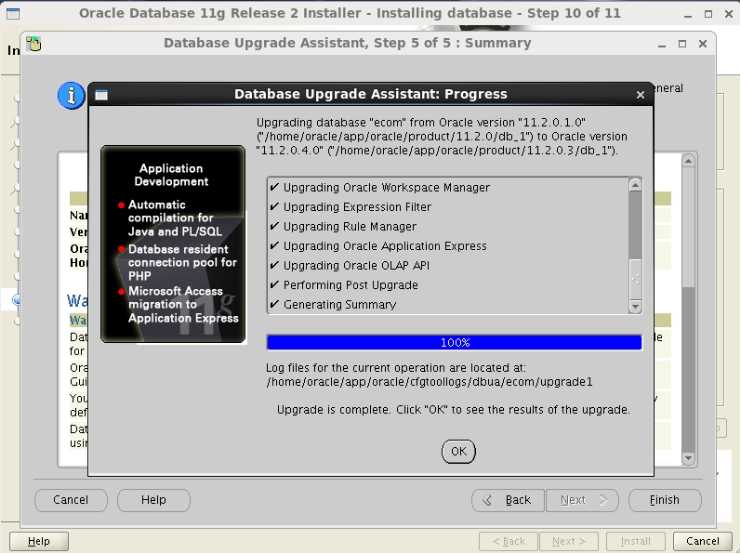
Task: Go Back in the Upgrade Assistant
Action: click(508, 500)
